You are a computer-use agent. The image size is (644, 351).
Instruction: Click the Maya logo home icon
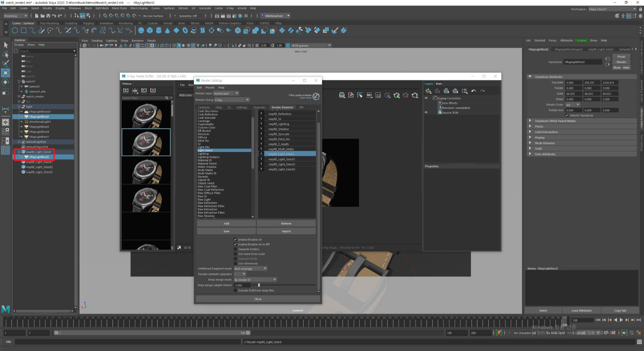click(x=5, y=309)
